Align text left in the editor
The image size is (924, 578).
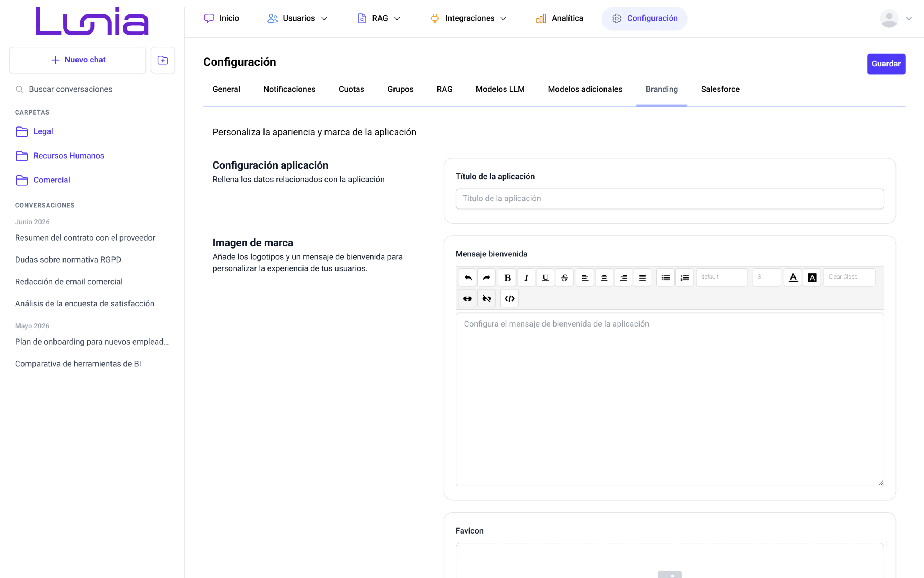(x=585, y=277)
